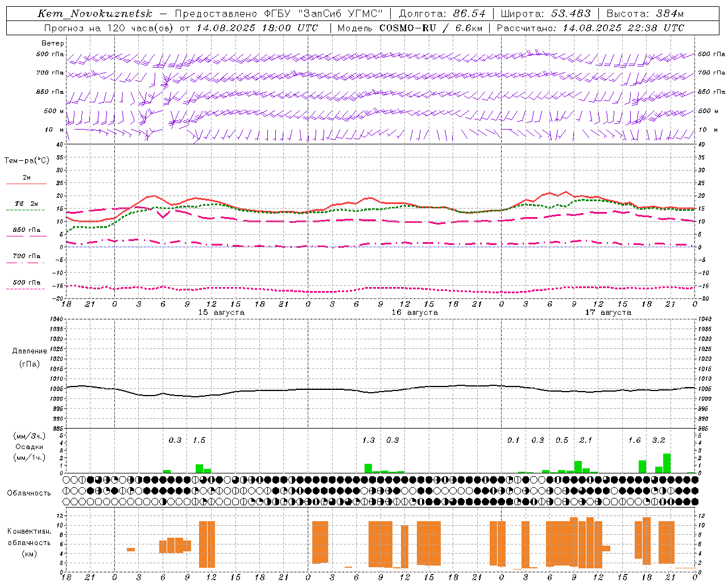Click the '15 августа' date label

click(221, 313)
